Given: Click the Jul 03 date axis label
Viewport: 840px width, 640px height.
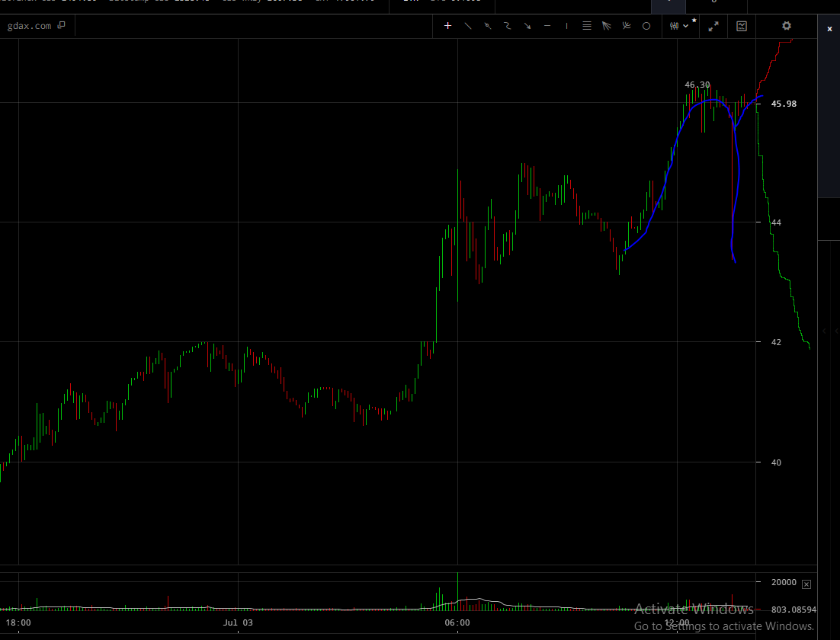Looking at the screenshot, I should point(238,622).
